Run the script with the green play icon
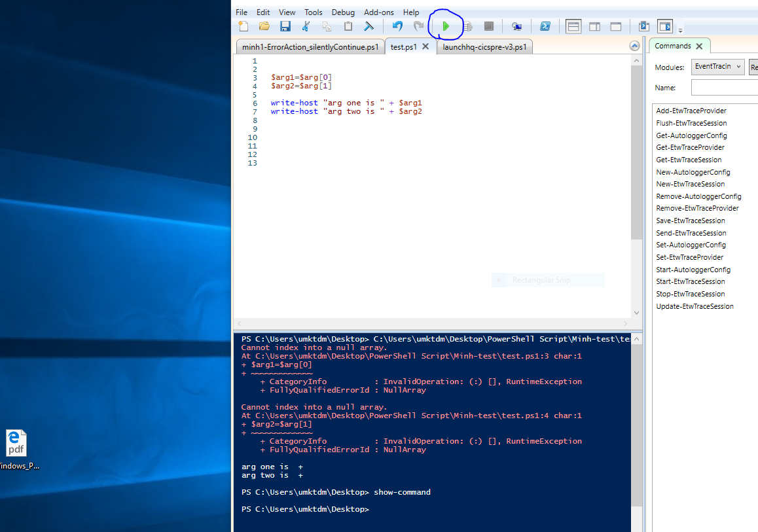The width and height of the screenshot is (758, 532). tap(446, 26)
